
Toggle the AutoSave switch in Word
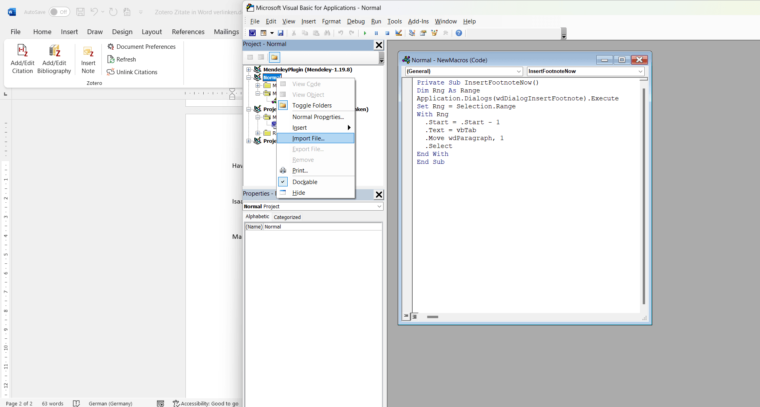pos(59,12)
